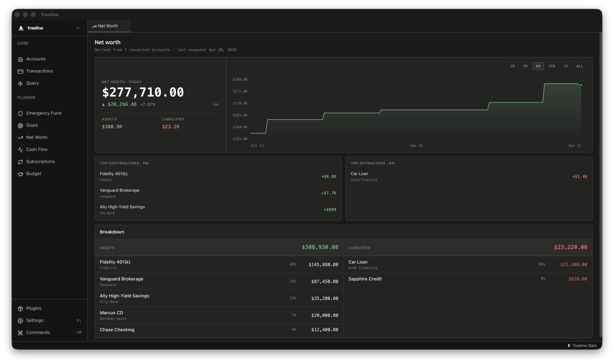Click the $300,930.00 assets total

320,247
